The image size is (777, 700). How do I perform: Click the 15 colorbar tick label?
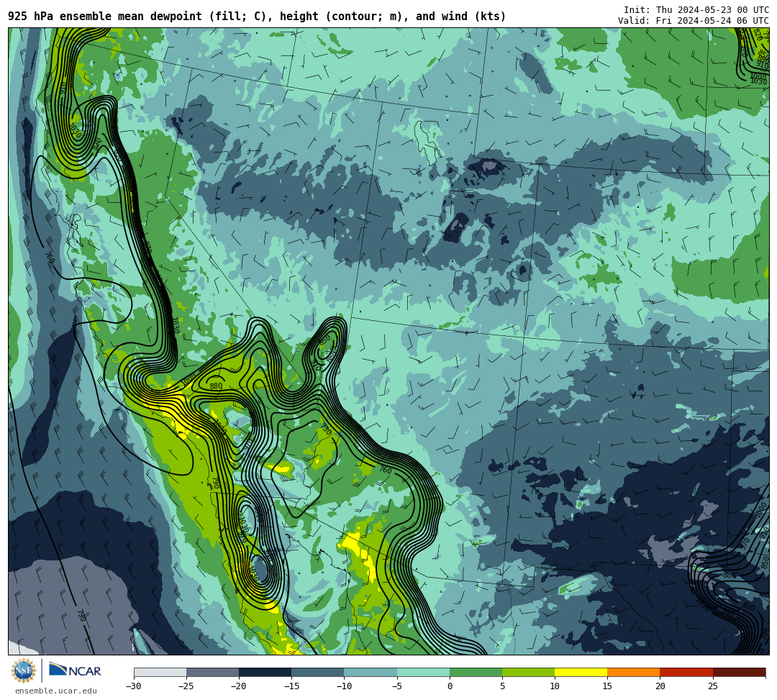(x=607, y=686)
